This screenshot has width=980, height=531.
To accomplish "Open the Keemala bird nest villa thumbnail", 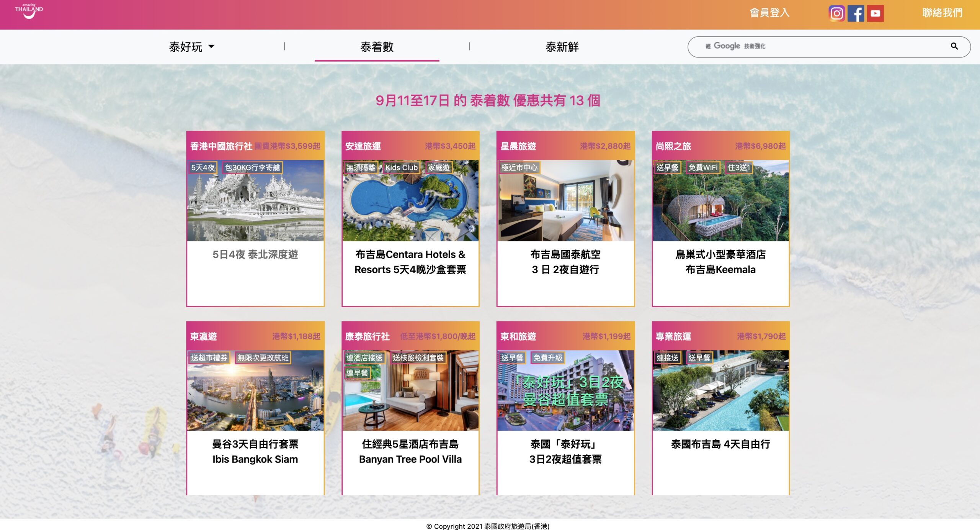I will [721, 200].
